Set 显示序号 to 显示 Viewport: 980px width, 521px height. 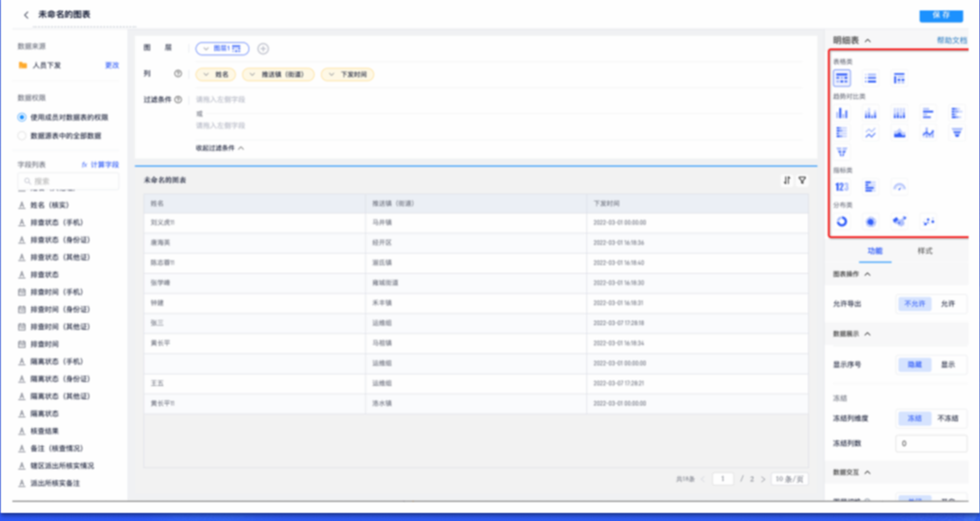[x=948, y=364]
